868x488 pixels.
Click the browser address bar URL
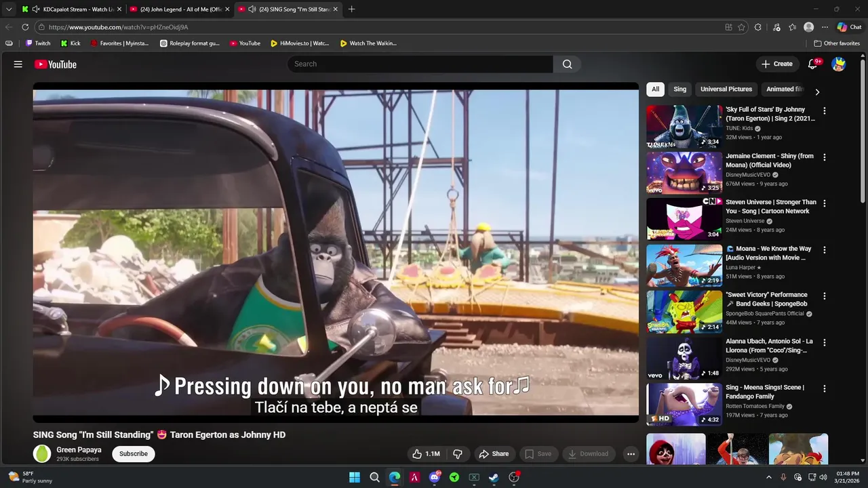(x=119, y=27)
